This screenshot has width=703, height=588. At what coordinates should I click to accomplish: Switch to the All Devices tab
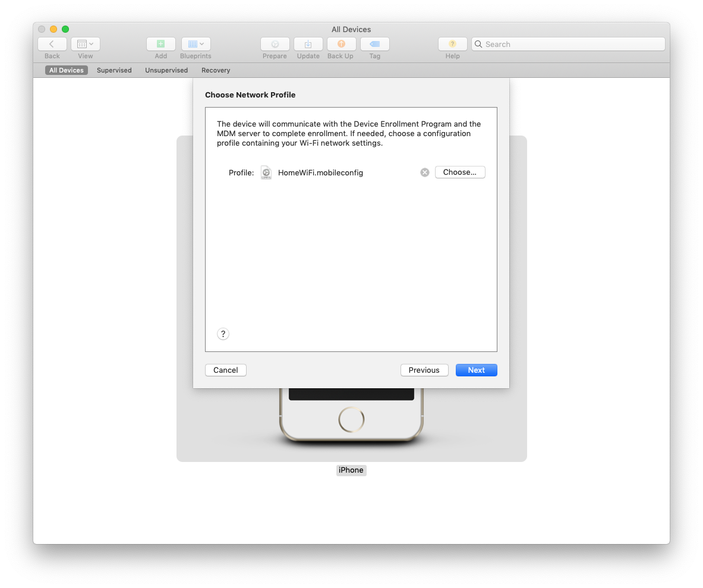click(67, 70)
